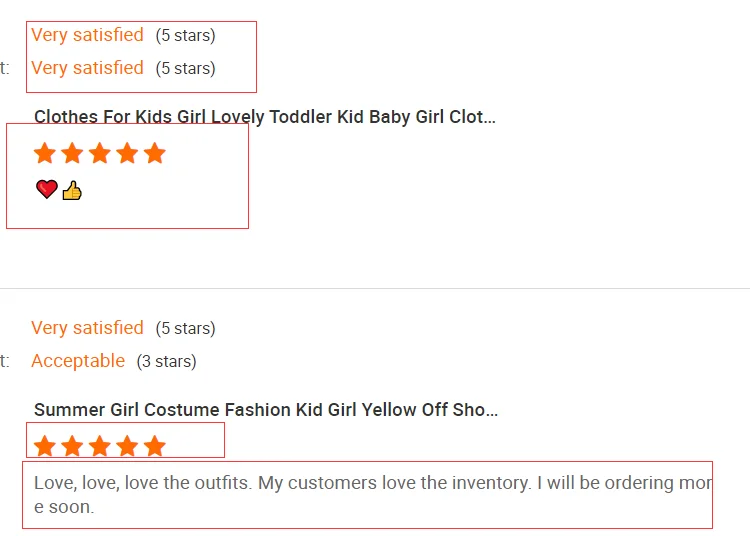
Task: Click fourth star of Clothes For Kids review
Action: 126,153
